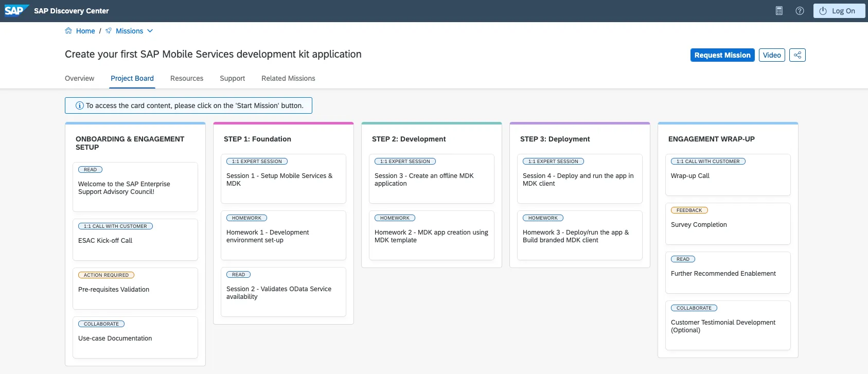This screenshot has height=374, width=868.
Task: Click the SAP logo
Action: click(x=15, y=11)
